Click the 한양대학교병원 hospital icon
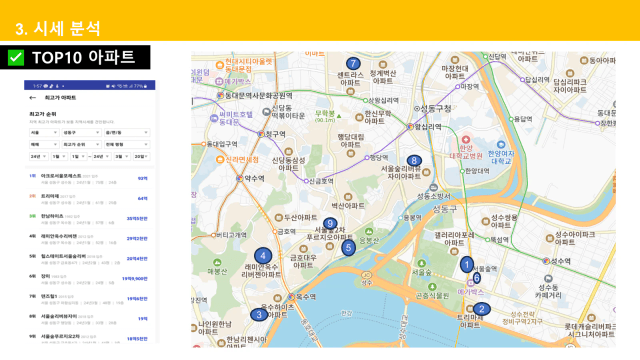 (466, 140)
